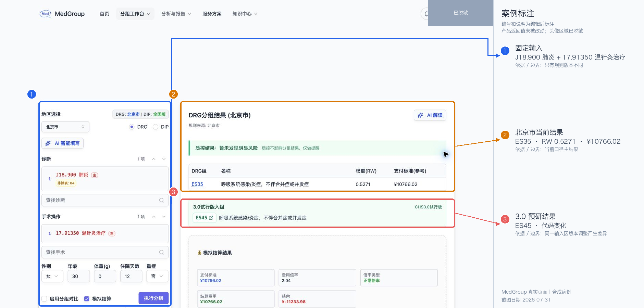Select the DIP radio button
Image resolution: width=644 pixels, height=308 pixels.
(x=156, y=127)
